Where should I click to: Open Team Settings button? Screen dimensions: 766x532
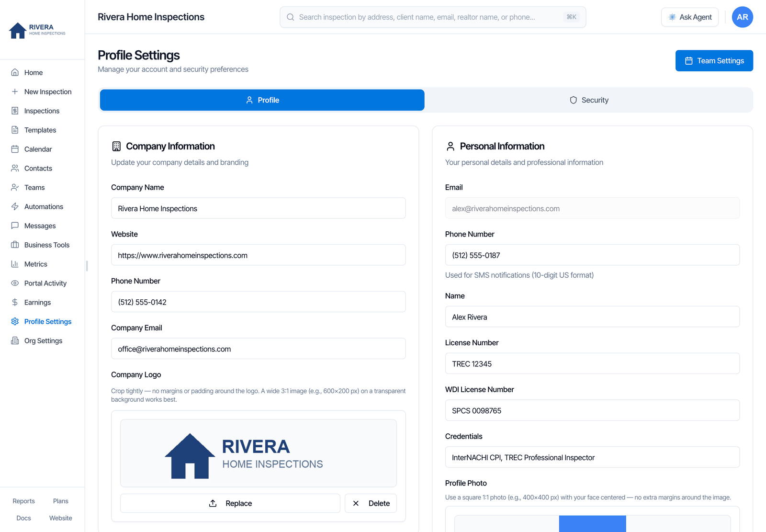[714, 61]
